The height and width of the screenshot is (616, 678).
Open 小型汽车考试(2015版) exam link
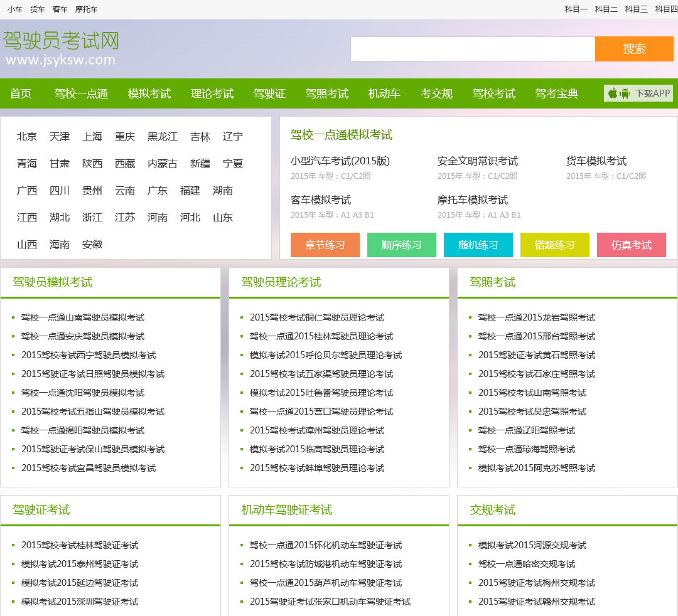[340, 161]
